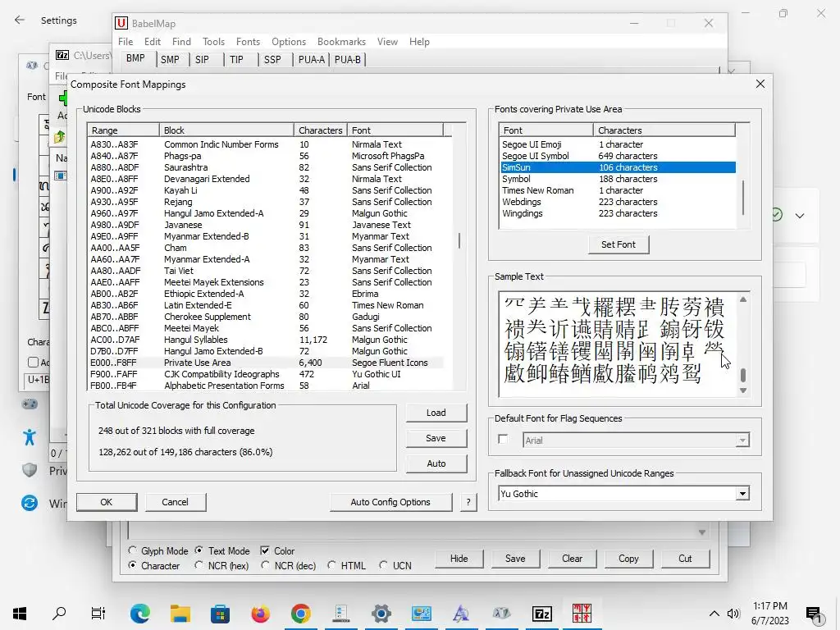Launch Google Chrome from the taskbar
The image size is (840, 630).
coord(300,614)
